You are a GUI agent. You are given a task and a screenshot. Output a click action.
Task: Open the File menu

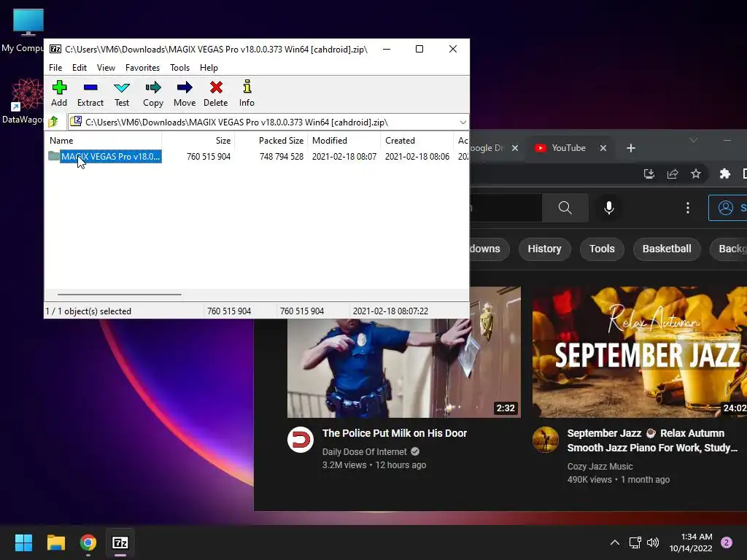(x=55, y=68)
